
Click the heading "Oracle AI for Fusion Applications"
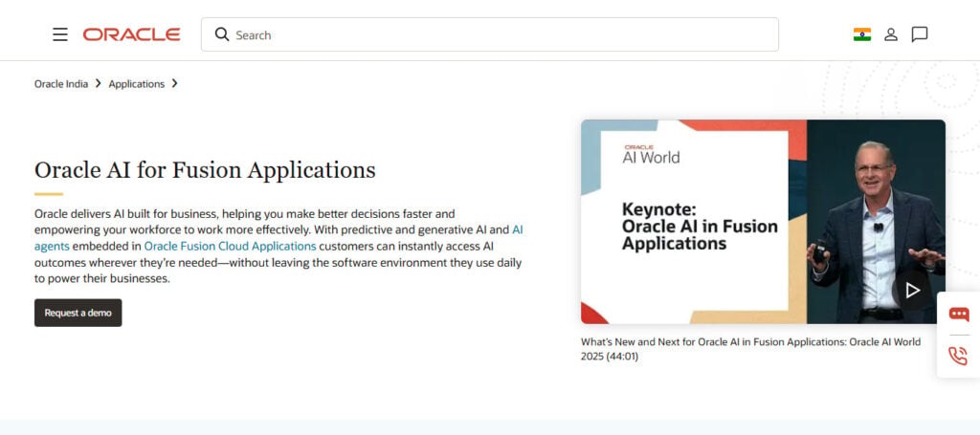(x=205, y=170)
